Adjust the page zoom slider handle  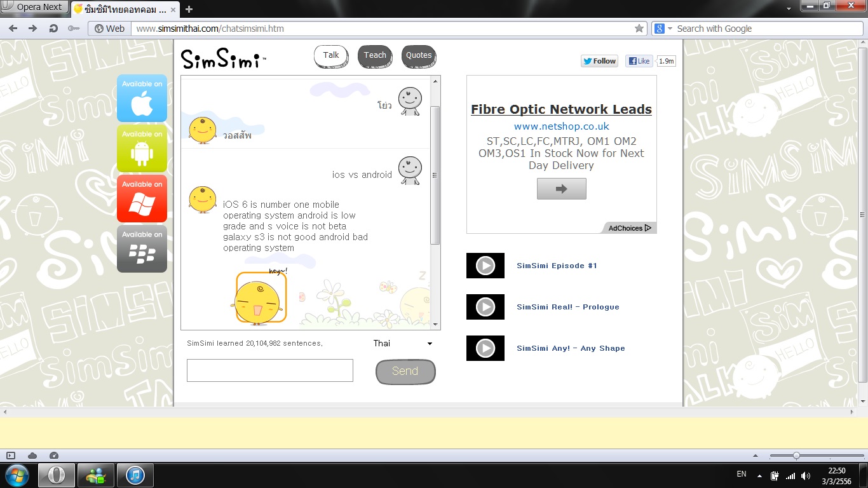pos(796,456)
